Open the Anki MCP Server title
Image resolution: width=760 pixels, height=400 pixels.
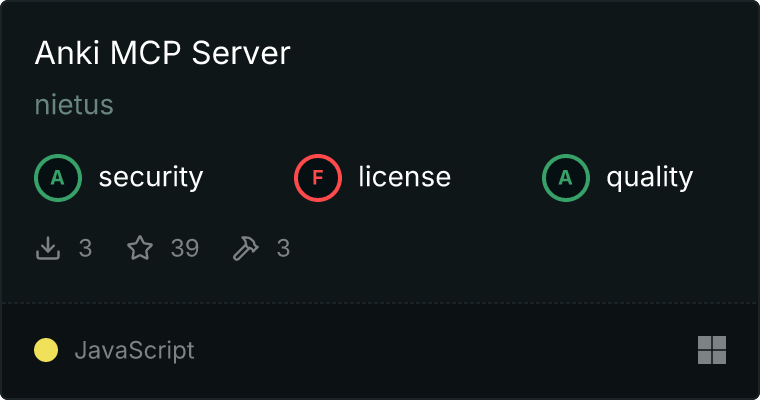point(162,53)
